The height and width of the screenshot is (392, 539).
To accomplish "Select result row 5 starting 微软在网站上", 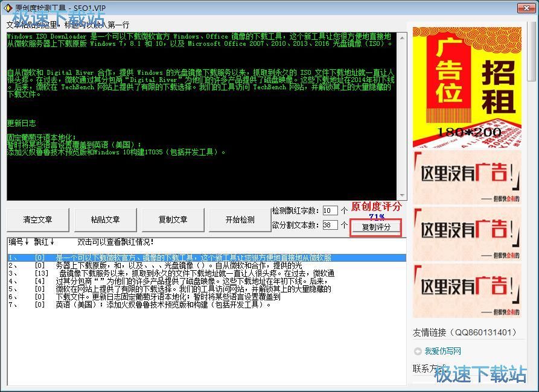I will (x=206, y=289).
